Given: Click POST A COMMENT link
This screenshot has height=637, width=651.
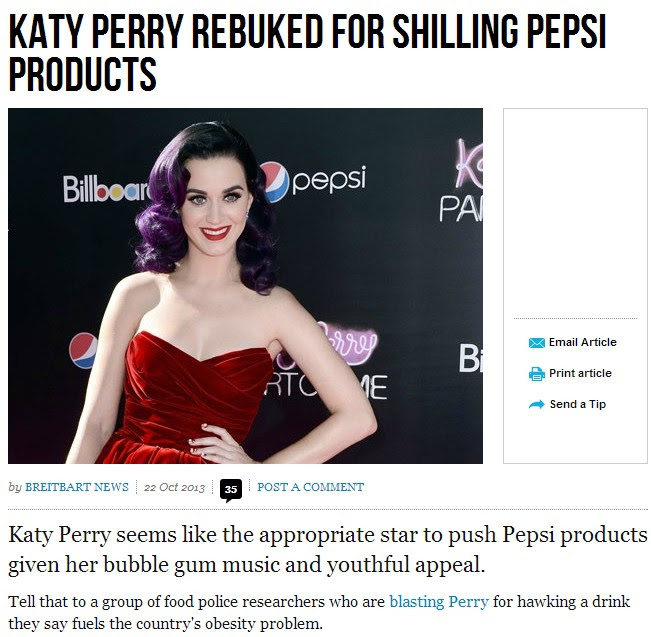Looking at the screenshot, I should (311, 487).
